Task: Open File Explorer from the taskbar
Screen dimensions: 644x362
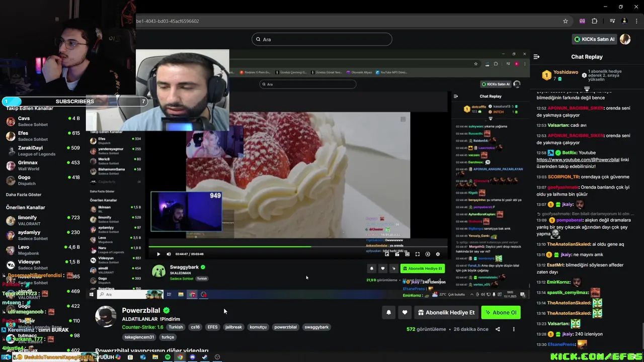Action: click(x=155, y=357)
